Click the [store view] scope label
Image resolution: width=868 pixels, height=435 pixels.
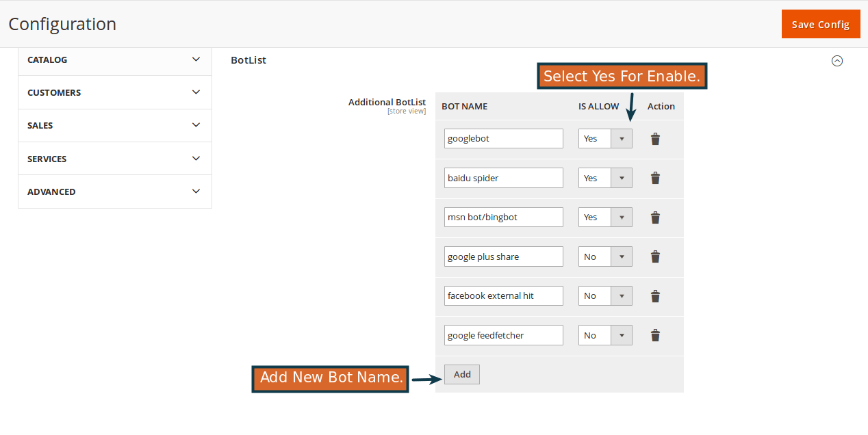(407, 111)
